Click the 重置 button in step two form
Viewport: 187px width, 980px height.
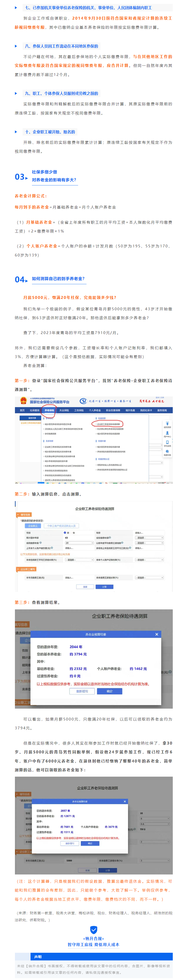85,587
